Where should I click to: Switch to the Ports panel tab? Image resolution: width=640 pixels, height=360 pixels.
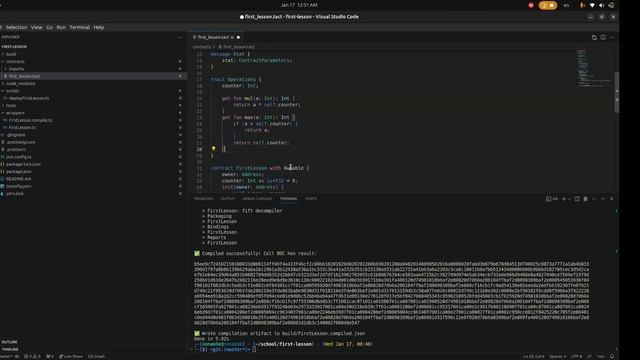[x=311, y=199]
